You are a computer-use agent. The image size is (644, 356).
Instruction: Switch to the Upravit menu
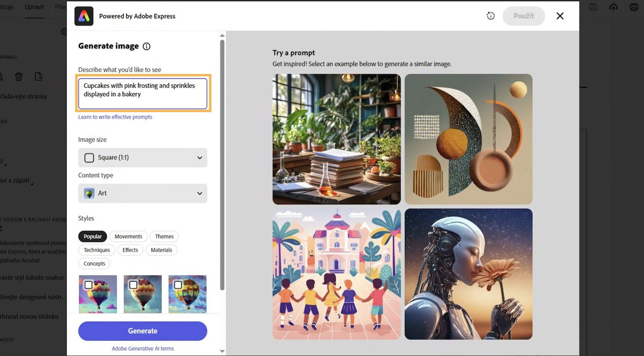pos(34,7)
